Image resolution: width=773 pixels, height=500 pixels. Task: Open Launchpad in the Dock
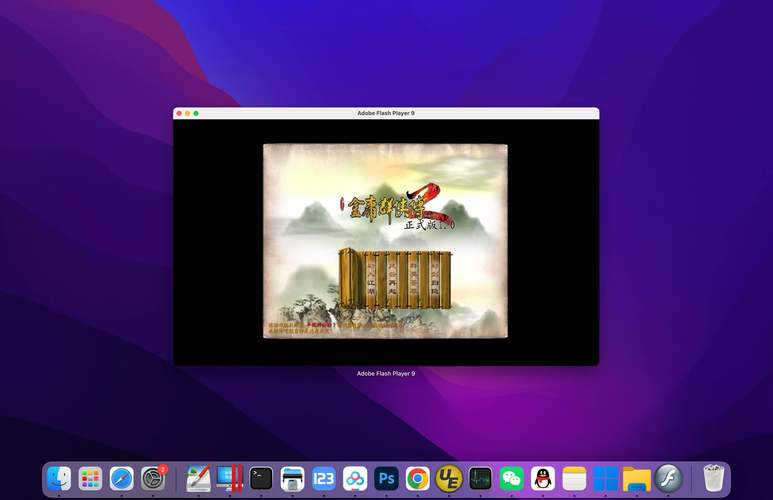90,478
